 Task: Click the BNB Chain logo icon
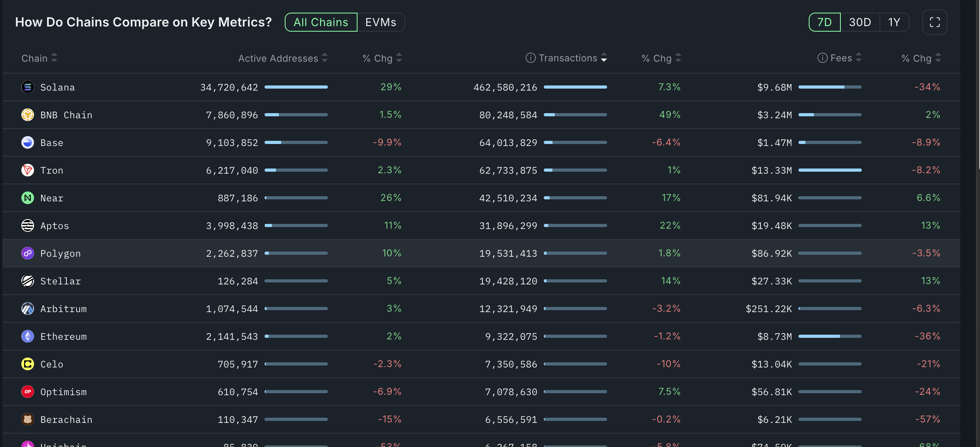[28, 115]
